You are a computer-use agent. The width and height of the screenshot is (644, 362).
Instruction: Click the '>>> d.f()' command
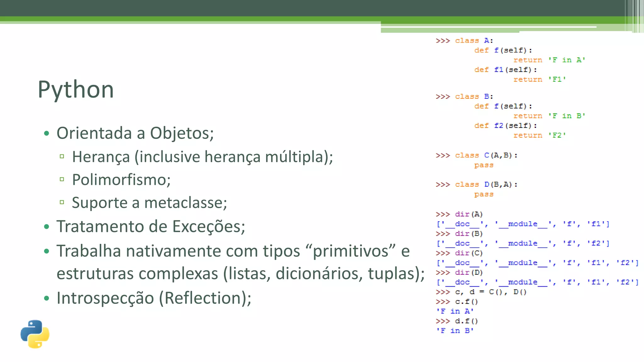(457, 321)
